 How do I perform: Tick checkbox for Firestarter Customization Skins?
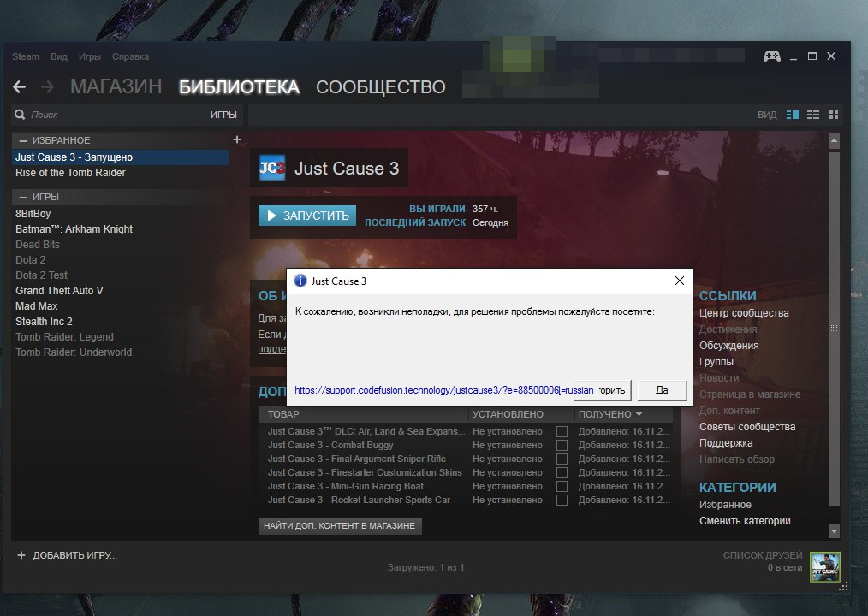click(562, 472)
